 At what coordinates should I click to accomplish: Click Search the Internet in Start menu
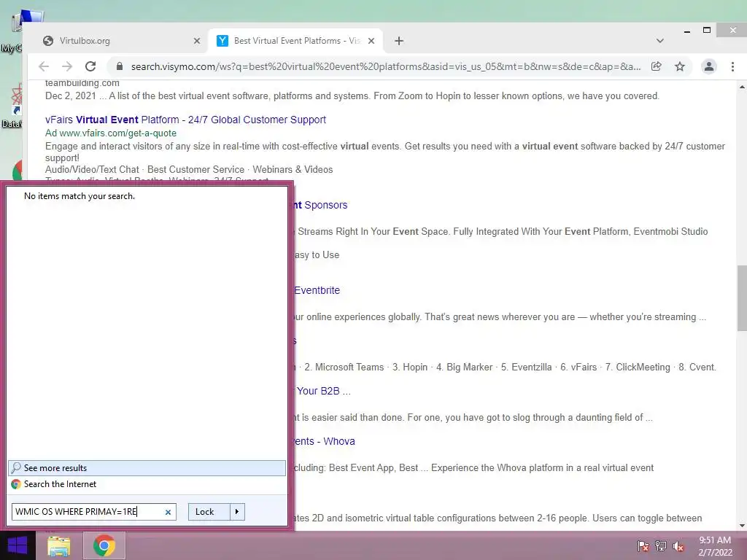(x=147, y=484)
